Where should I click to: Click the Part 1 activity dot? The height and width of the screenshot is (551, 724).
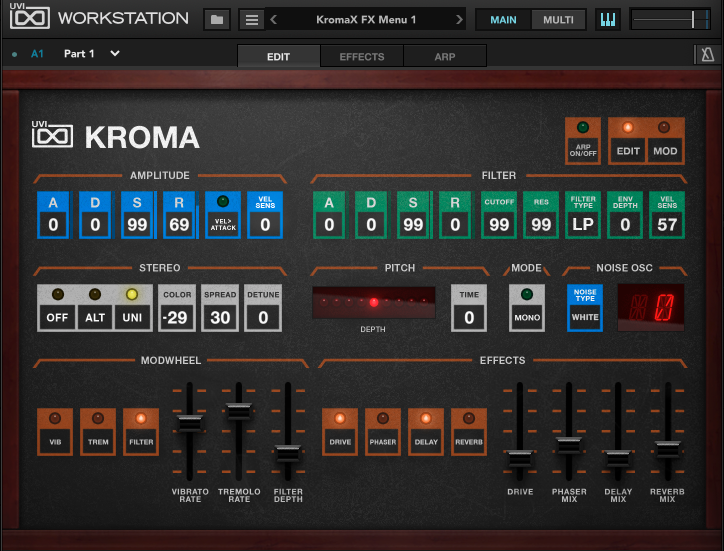click(x=15, y=54)
